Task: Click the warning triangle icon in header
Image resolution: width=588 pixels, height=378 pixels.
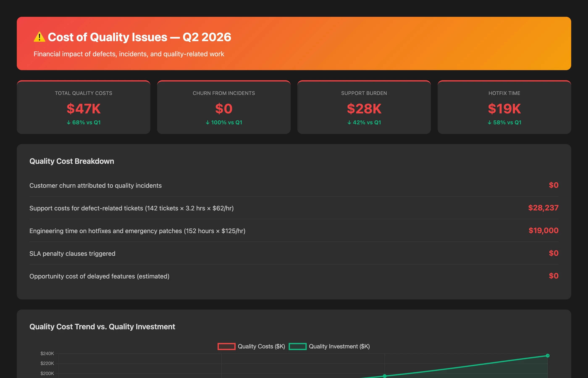Action: point(39,37)
